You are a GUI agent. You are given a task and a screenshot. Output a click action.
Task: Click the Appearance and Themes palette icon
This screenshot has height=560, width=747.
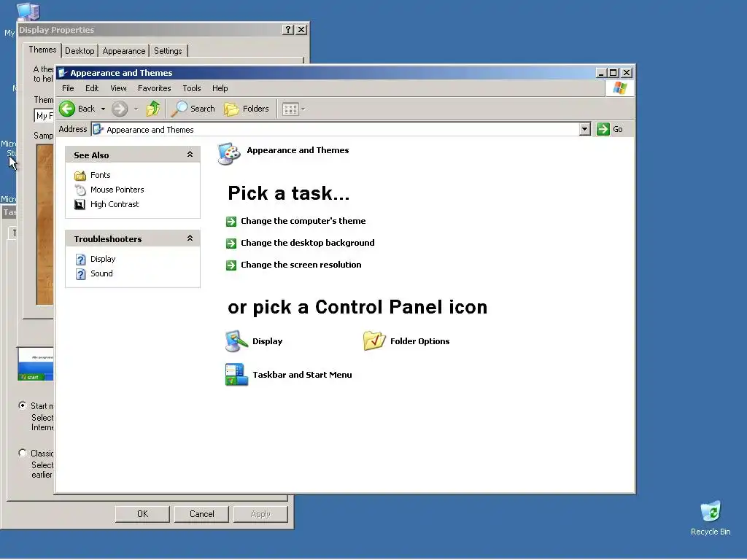pyautogui.click(x=229, y=153)
